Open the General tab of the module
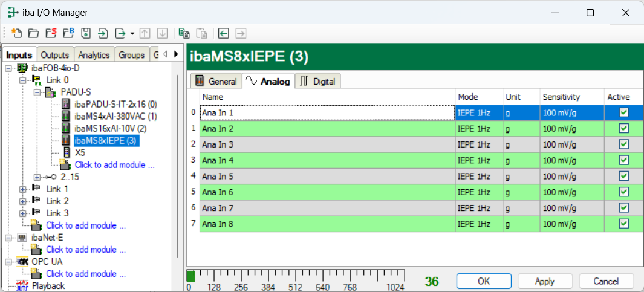 216,82
